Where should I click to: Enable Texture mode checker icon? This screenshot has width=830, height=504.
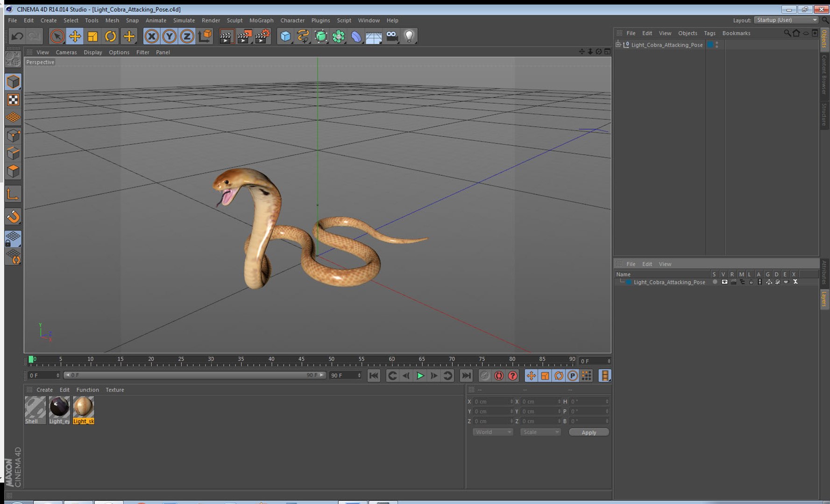coord(13,100)
